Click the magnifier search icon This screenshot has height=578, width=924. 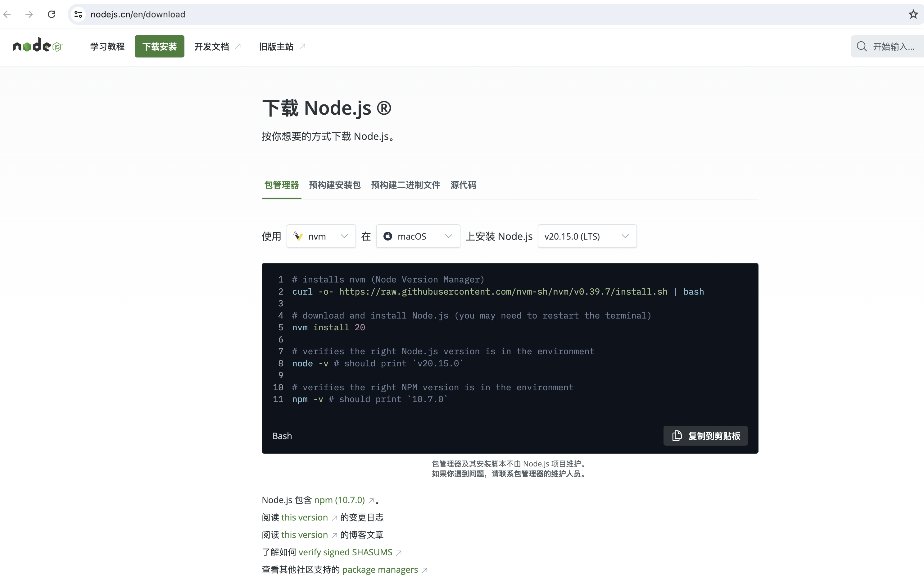[x=861, y=47]
